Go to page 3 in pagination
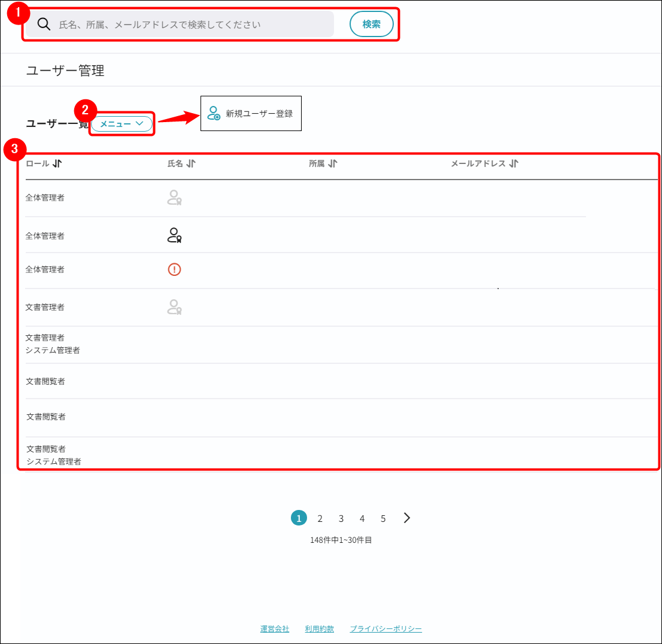This screenshot has width=662, height=644. [x=341, y=518]
